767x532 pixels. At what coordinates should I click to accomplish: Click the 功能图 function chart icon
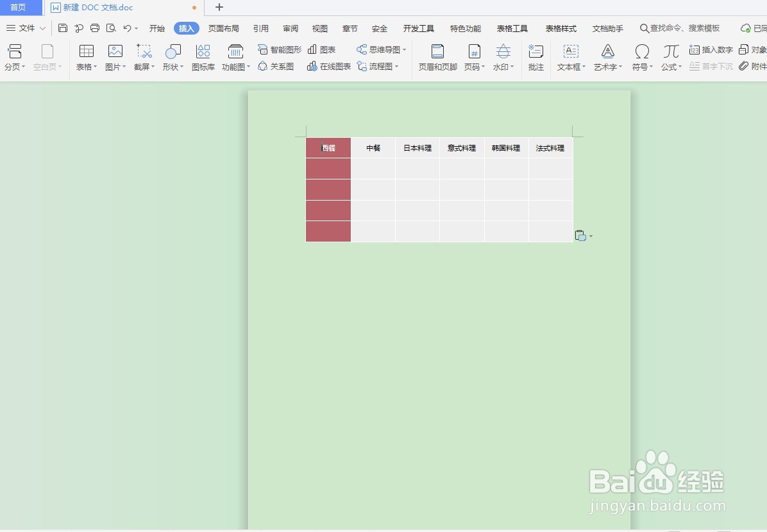pyautogui.click(x=236, y=57)
